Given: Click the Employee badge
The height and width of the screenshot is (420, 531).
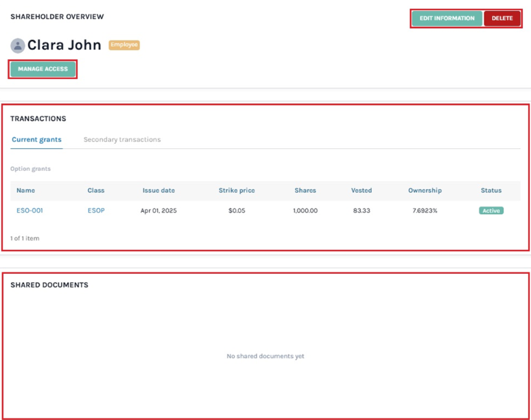Looking at the screenshot, I should point(124,45).
